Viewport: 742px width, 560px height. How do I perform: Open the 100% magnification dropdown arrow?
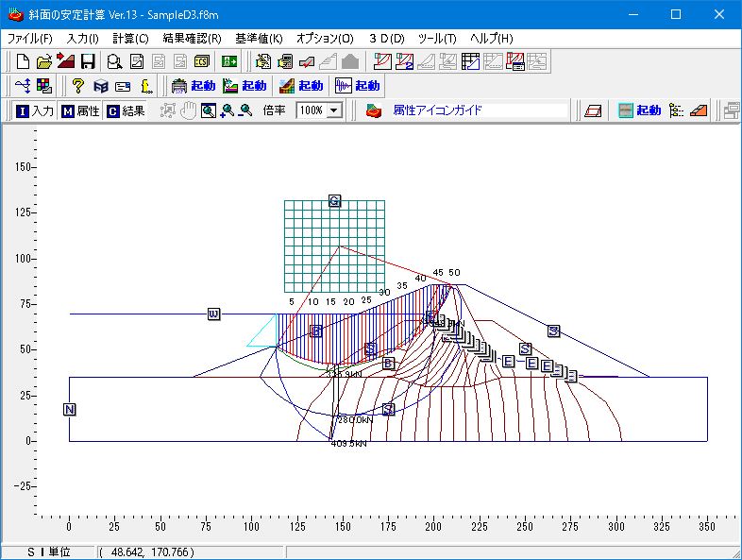pos(334,110)
